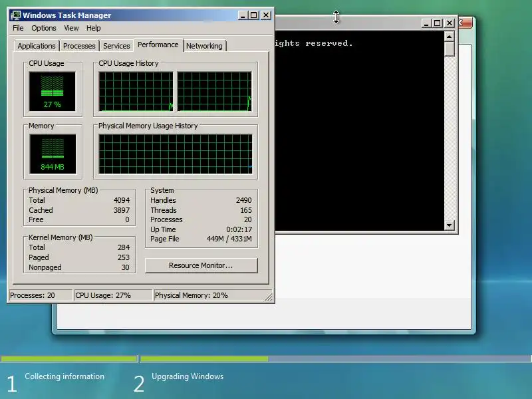Viewport: 532px width, 399px height.
Task: Switch to the Processes tab
Action: point(79,46)
